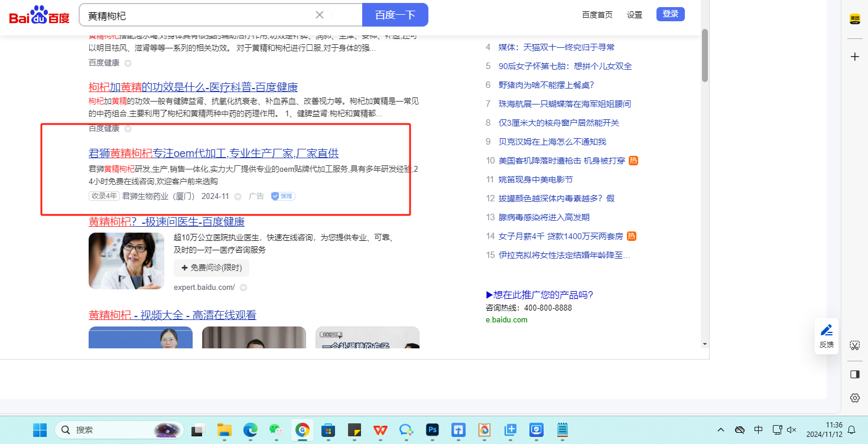868x444 pixels.
Task: Add a sidebar app with plus icon
Action: pos(854,57)
